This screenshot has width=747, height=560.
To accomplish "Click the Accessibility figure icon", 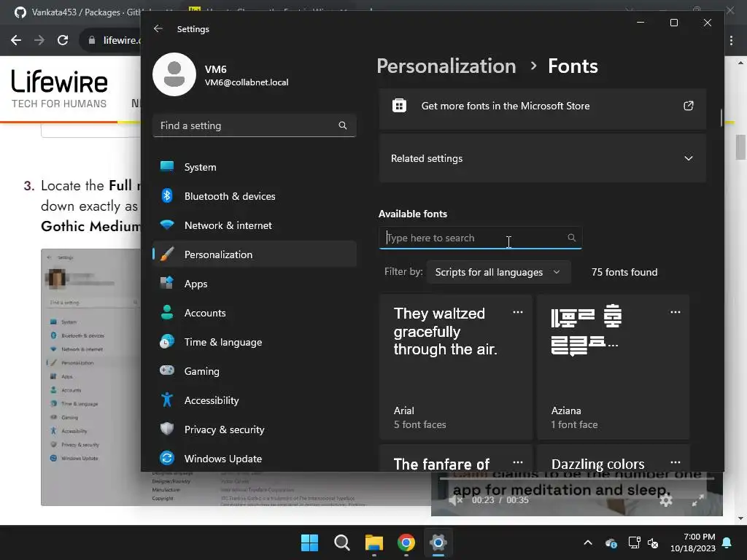I will click(x=167, y=400).
